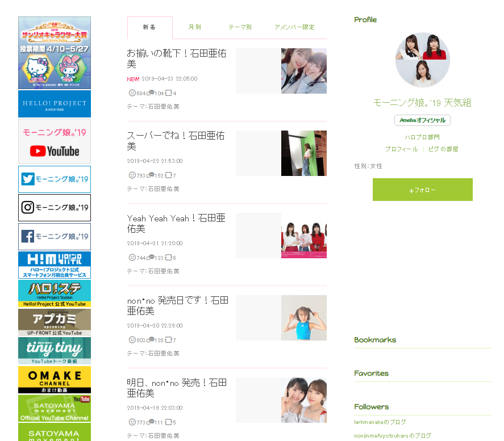Viewport: 504px width, 441px height.
Task: Click the Amebaオフィシャル badge
Action: [422, 120]
